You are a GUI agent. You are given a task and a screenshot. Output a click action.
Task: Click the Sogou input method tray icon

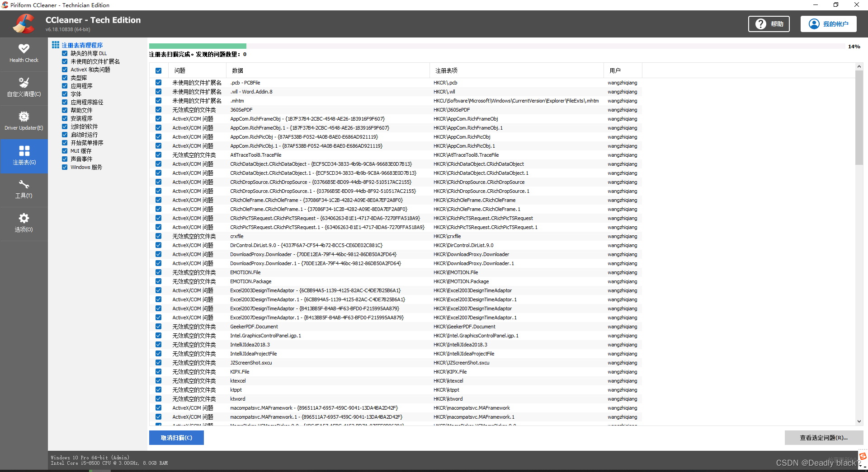[x=863, y=456]
